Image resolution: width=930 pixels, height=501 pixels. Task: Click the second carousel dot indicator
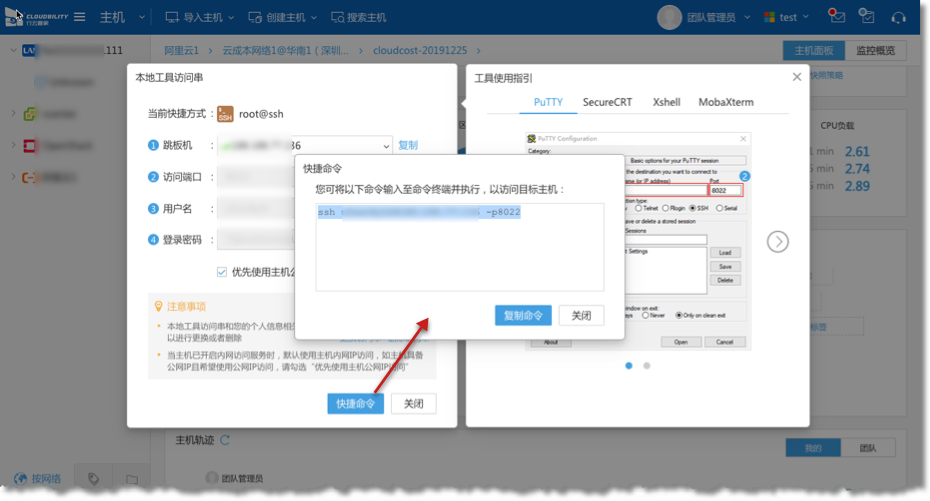click(x=646, y=366)
